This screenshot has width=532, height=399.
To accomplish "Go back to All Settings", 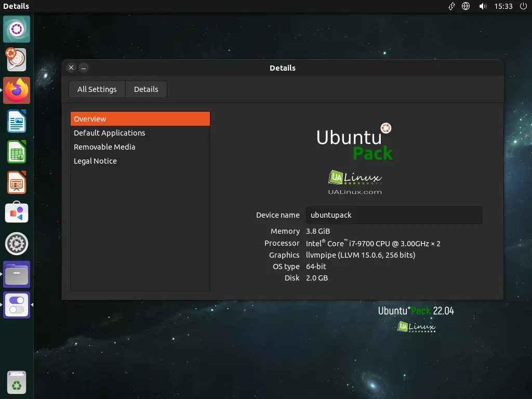I will [97, 89].
